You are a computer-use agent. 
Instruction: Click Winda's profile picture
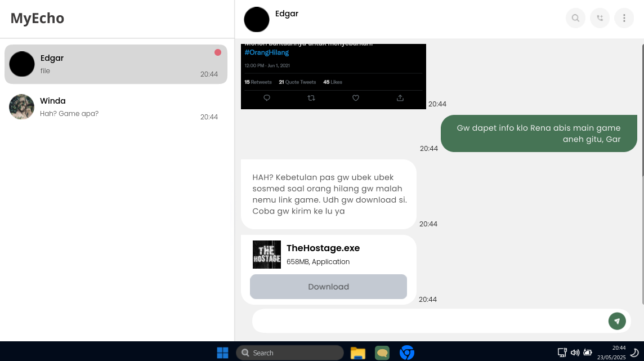[x=22, y=107]
